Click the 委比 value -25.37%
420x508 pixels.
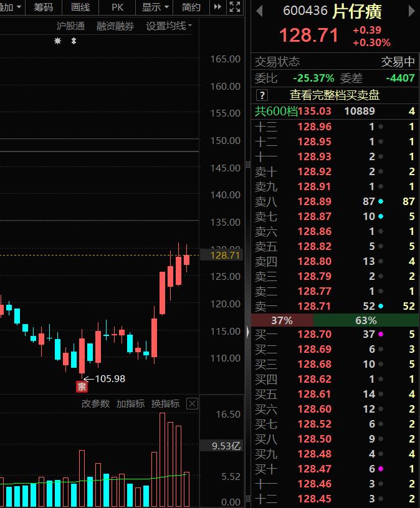tap(313, 78)
